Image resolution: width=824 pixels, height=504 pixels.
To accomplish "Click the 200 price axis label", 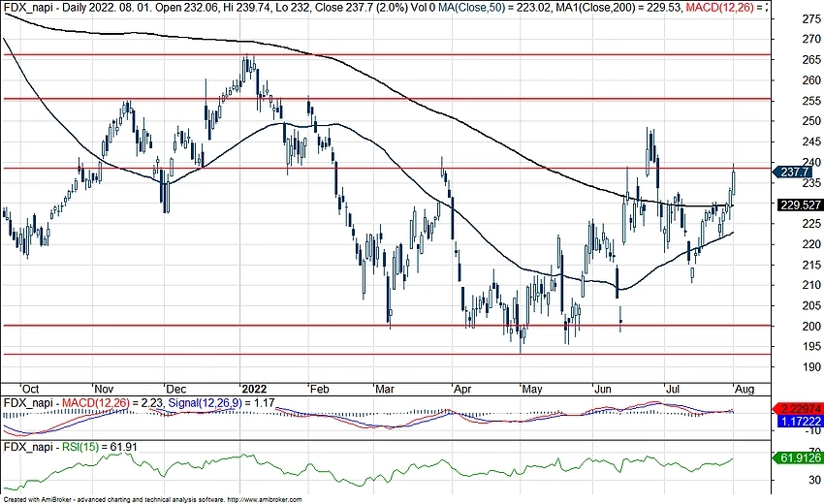I will pos(810,326).
